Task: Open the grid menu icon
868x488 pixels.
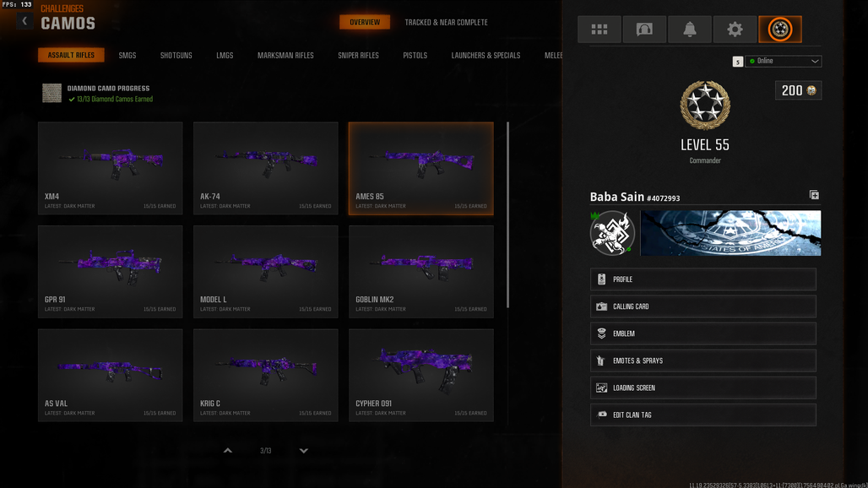Action: pos(599,30)
